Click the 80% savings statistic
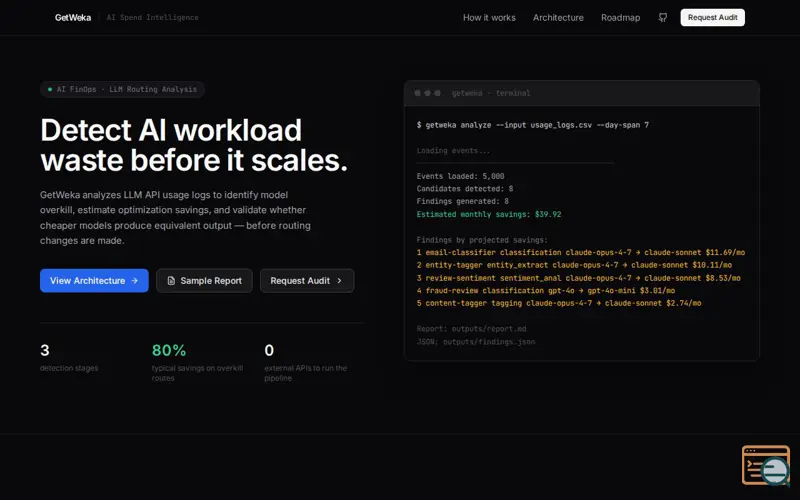Image resolution: width=800 pixels, height=500 pixels. [x=169, y=351]
